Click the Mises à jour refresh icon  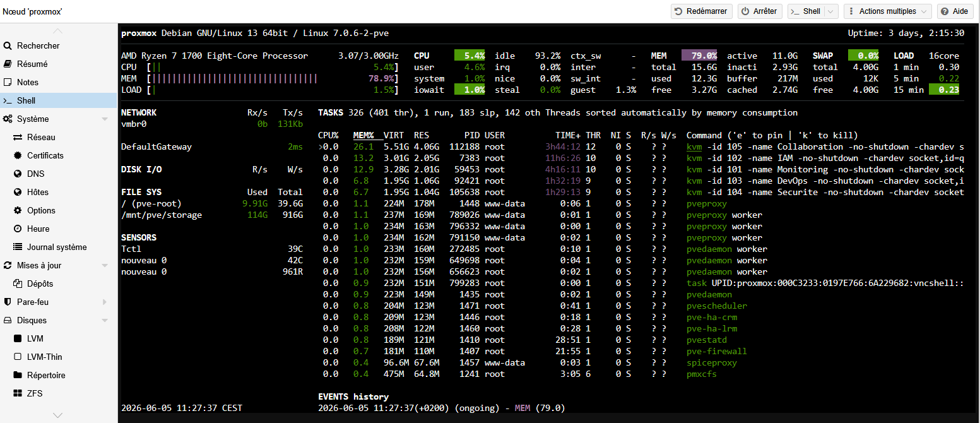[8, 265]
